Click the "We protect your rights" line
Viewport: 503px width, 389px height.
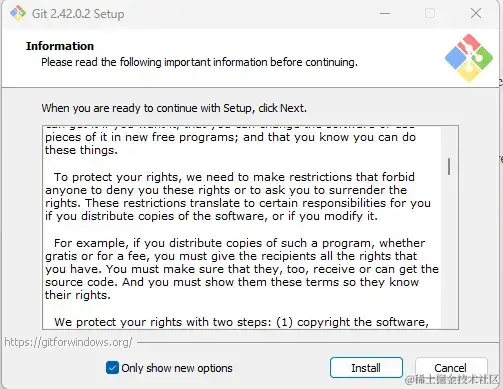coord(241,322)
